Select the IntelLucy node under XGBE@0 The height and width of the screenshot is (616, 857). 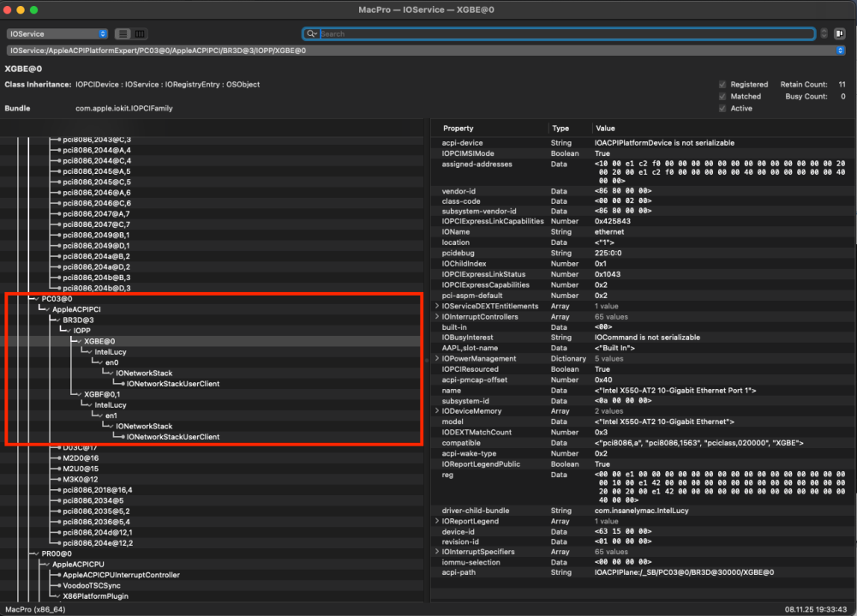111,352
